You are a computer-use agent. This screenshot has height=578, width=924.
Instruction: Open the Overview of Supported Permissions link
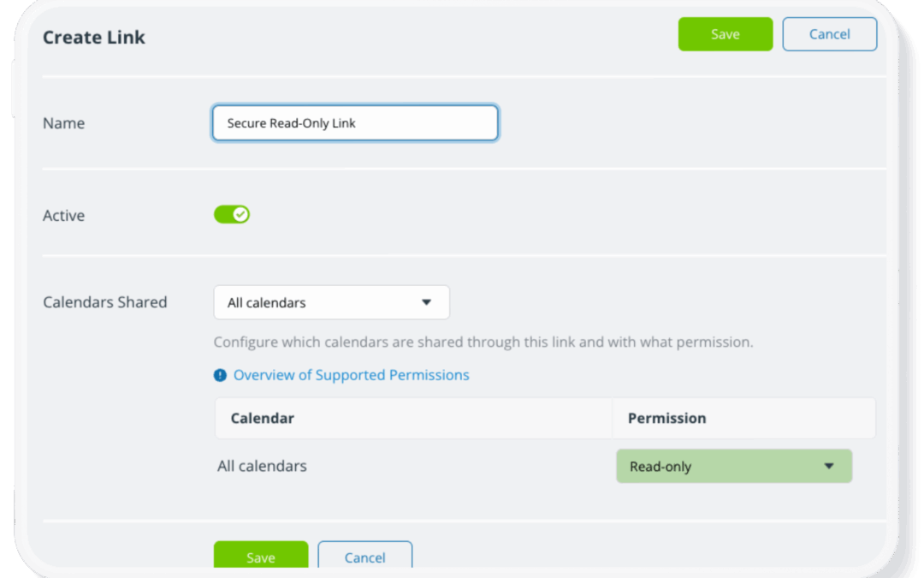[x=351, y=374]
